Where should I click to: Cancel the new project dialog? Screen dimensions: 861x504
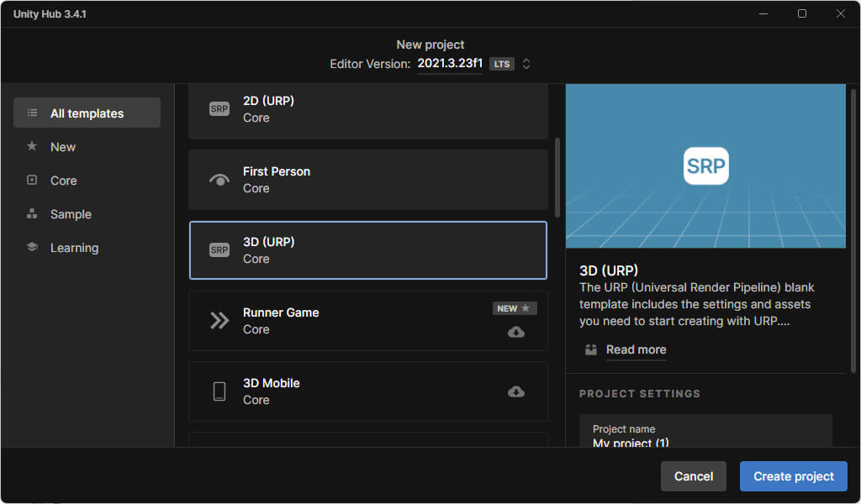pyautogui.click(x=694, y=476)
